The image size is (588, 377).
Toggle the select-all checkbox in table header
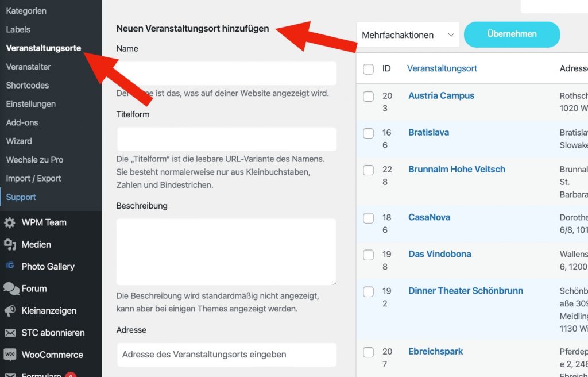(x=369, y=69)
